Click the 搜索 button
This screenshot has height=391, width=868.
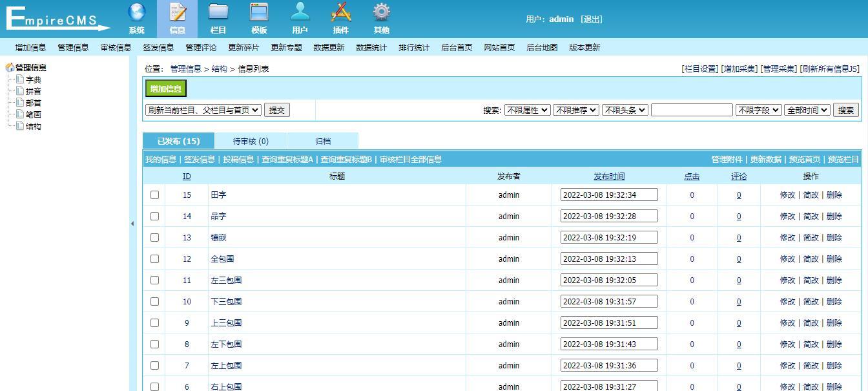(x=846, y=110)
